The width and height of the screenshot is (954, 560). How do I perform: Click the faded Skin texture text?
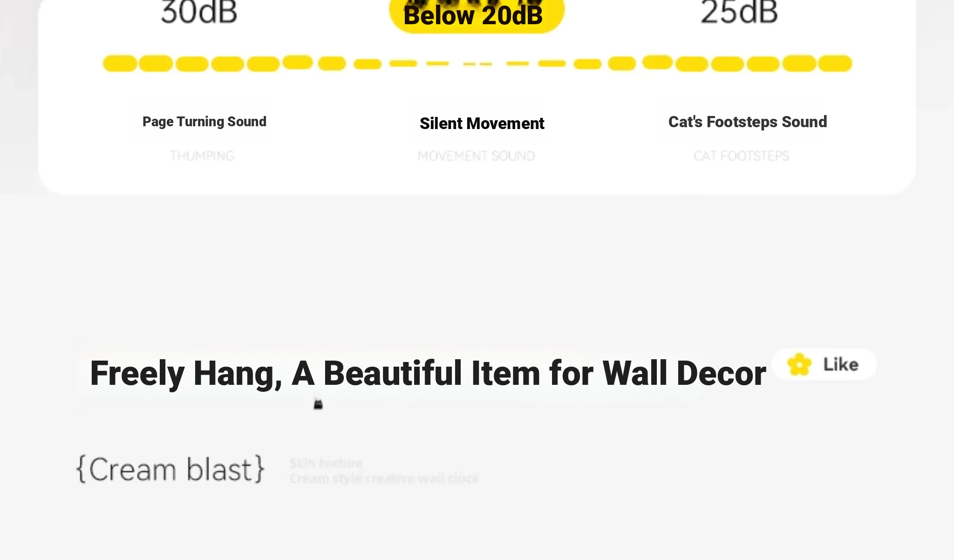click(x=326, y=463)
